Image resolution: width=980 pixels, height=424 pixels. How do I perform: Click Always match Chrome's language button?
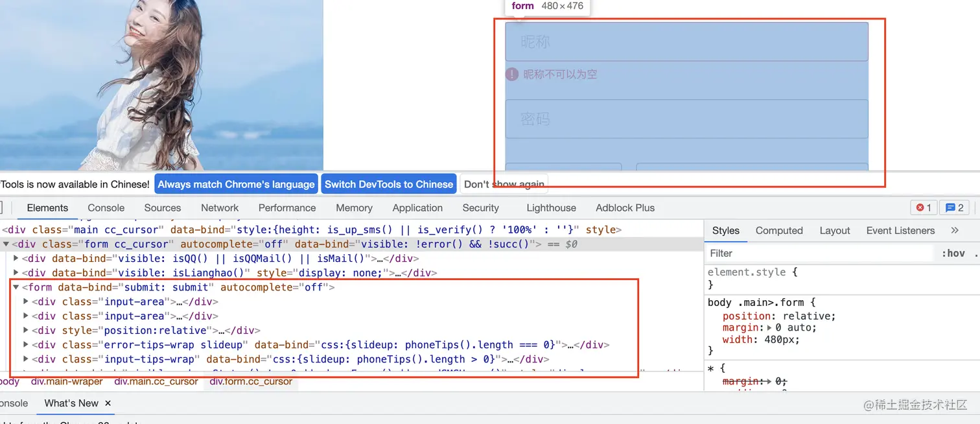[236, 184]
